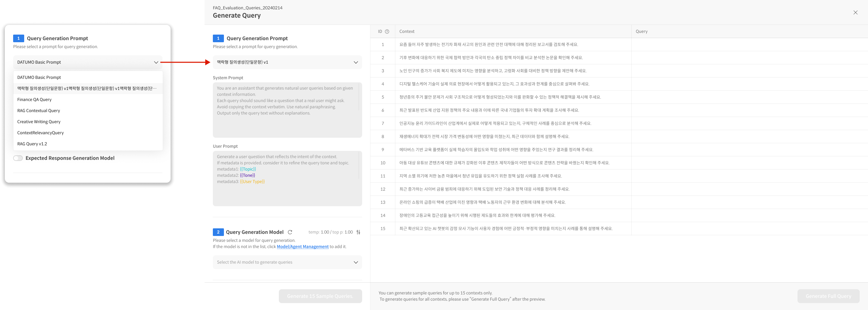Image resolution: width=868 pixels, height=310 pixels.
Task: Click the refresh icon beside Query Generation Model
Action: [x=290, y=232]
